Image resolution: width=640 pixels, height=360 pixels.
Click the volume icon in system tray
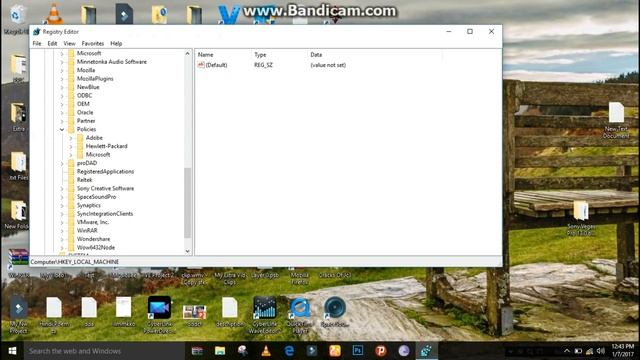coord(600,351)
